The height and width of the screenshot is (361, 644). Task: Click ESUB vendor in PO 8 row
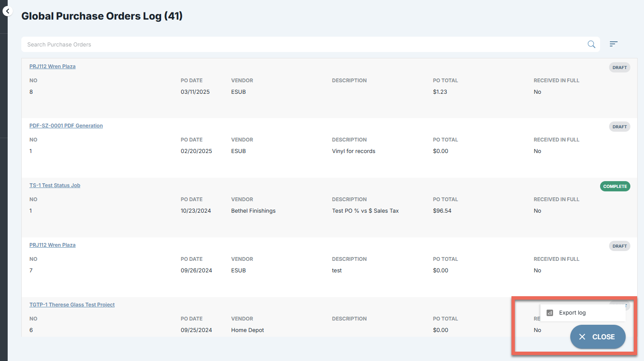239,92
